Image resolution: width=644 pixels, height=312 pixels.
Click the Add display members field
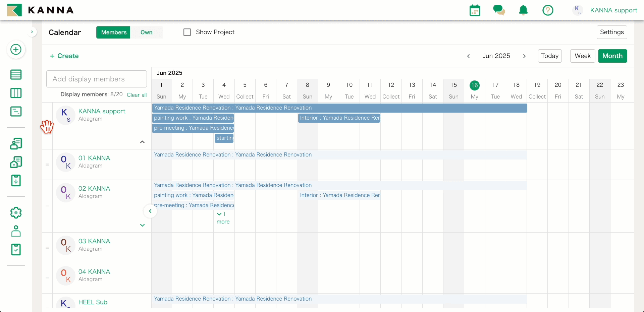click(97, 79)
